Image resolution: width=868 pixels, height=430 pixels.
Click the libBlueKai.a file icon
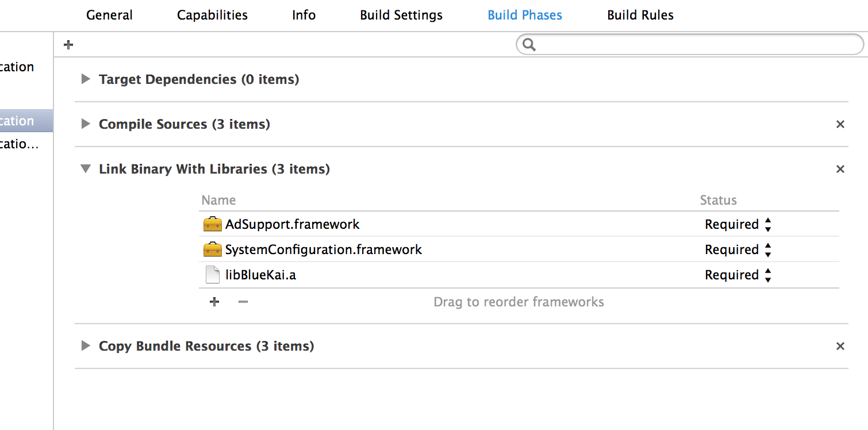[x=213, y=275]
